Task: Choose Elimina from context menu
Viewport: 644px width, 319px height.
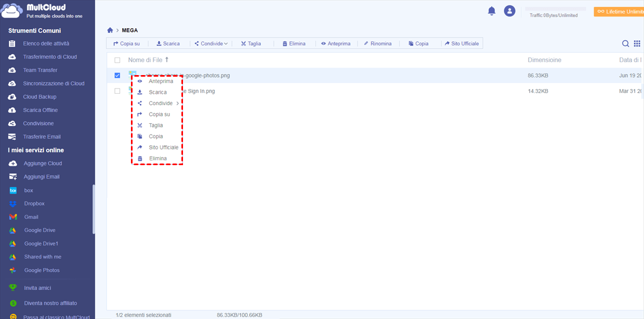Action: click(x=157, y=159)
